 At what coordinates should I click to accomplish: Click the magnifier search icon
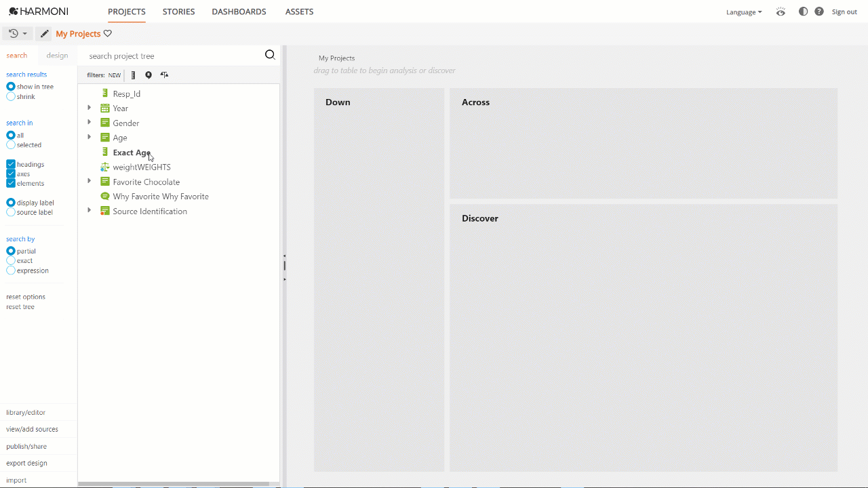[270, 56]
